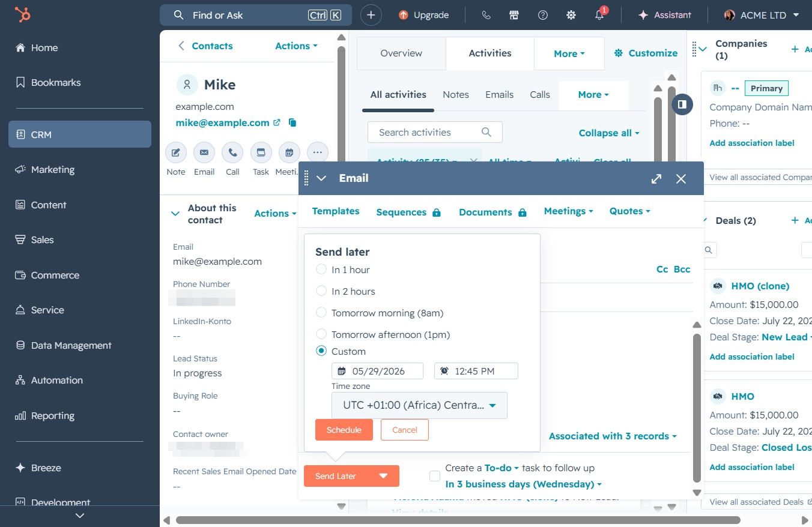Select Tomorrow morning (8am) radio option

pyautogui.click(x=321, y=313)
